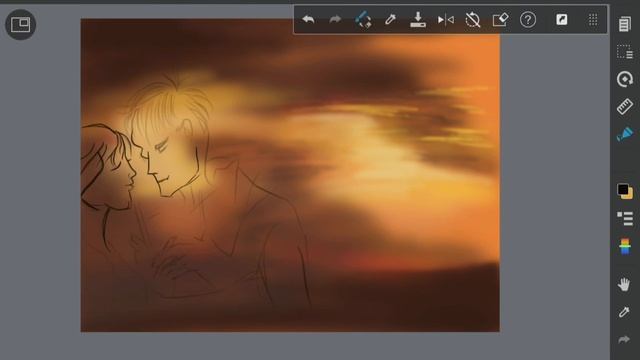
Task: Click the gray forward arrow at sidebar bottom
Action: pyautogui.click(x=624, y=339)
